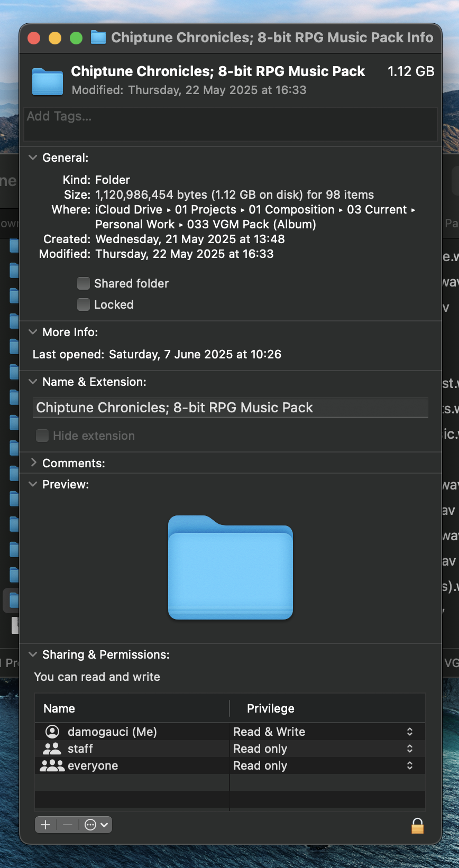Viewport: 459px width, 868px height.
Task: Click the title bar folder proxy icon
Action: coord(98,38)
